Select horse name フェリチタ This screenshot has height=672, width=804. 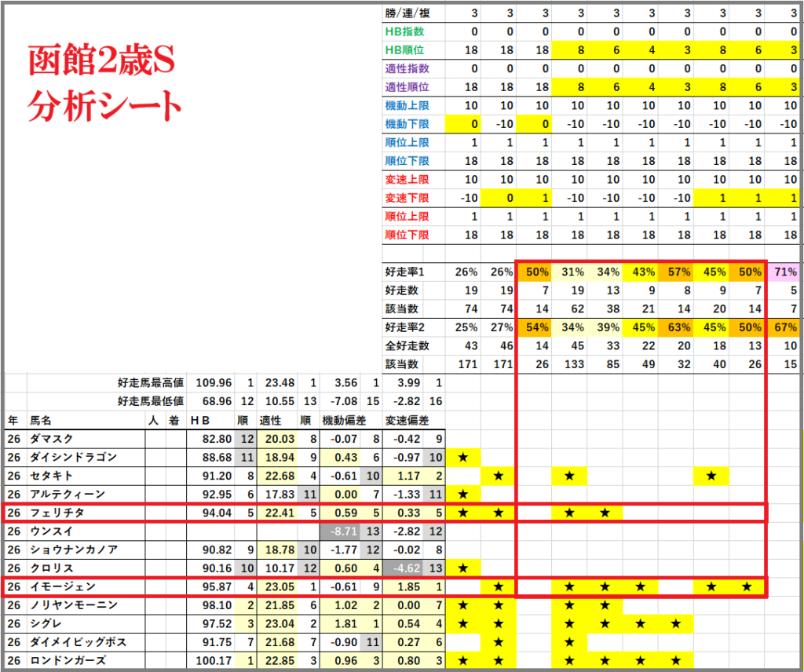click(x=57, y=513)
